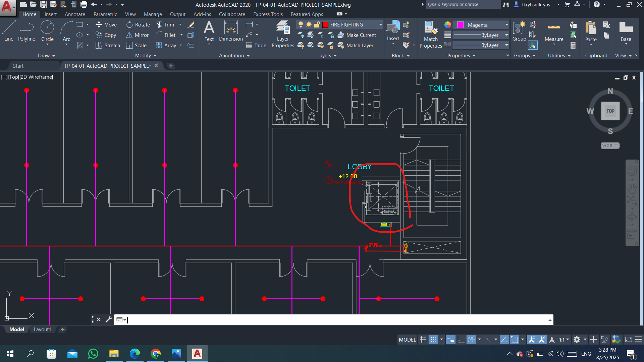Open the Parametric ribbon tab

click(x=105, y=14)
